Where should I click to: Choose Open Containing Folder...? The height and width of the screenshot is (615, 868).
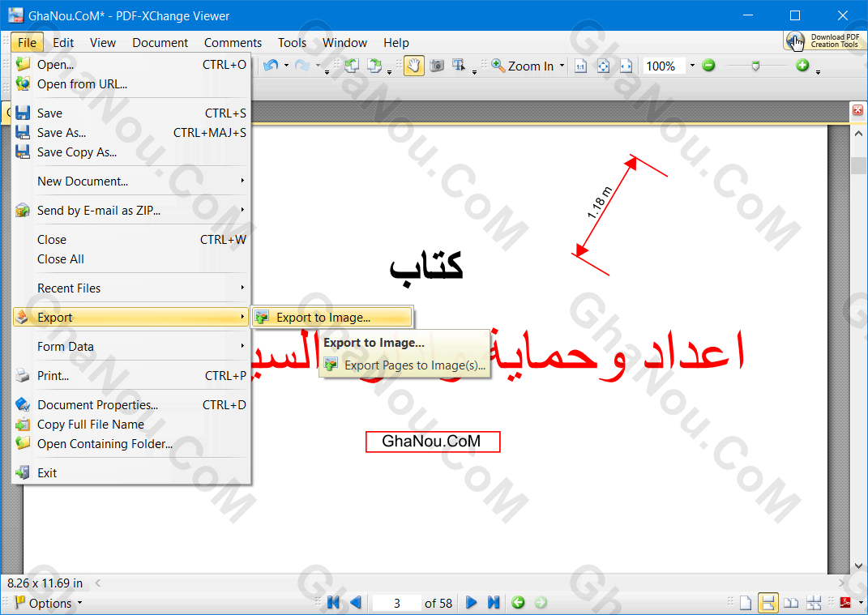(x=131, y=444)
